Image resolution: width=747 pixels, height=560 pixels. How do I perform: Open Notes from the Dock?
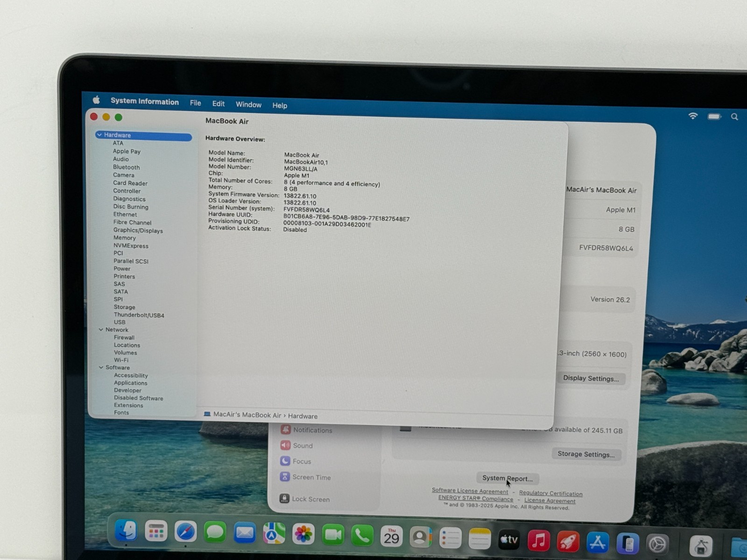(479, 539)
